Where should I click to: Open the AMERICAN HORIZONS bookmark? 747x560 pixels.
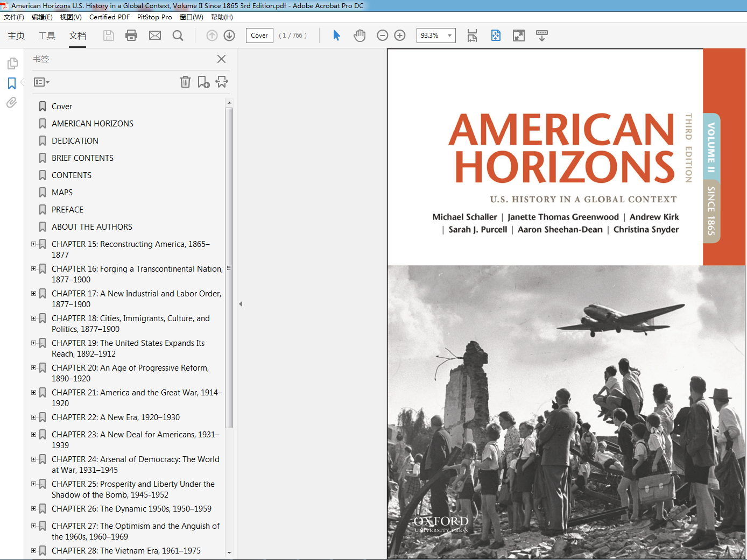pyautogui.click(x=93, y=124)
